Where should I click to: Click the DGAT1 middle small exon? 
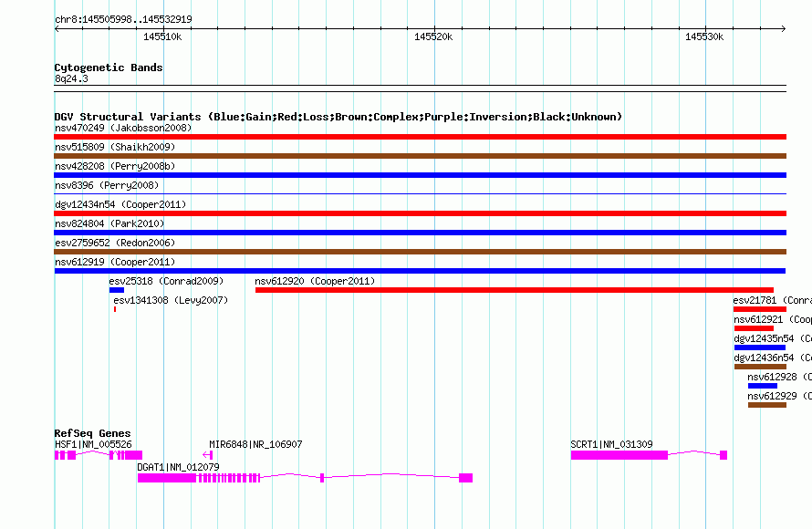pos(322,478)
